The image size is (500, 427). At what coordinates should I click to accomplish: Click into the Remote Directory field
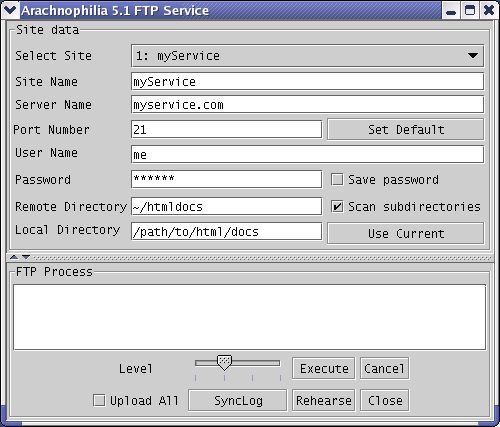tap(227, 206)
